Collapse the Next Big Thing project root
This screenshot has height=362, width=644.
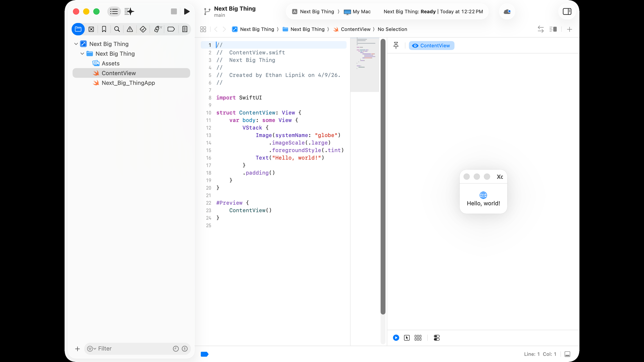coord(76,44)
